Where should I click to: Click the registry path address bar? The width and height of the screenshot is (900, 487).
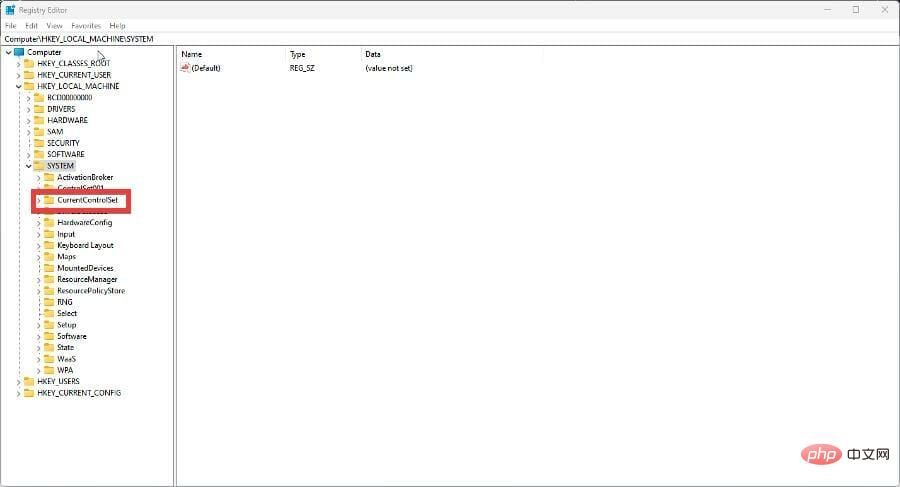click(450, 39)
